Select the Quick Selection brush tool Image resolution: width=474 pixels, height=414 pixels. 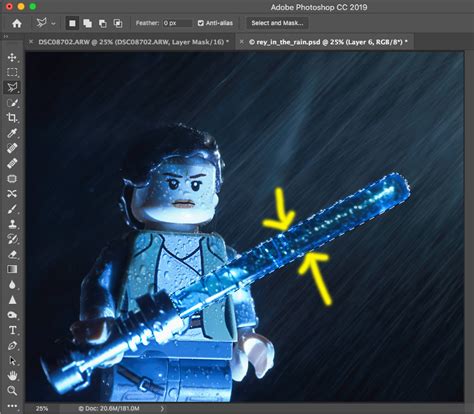pyautogui.click(x=12, y=103)
